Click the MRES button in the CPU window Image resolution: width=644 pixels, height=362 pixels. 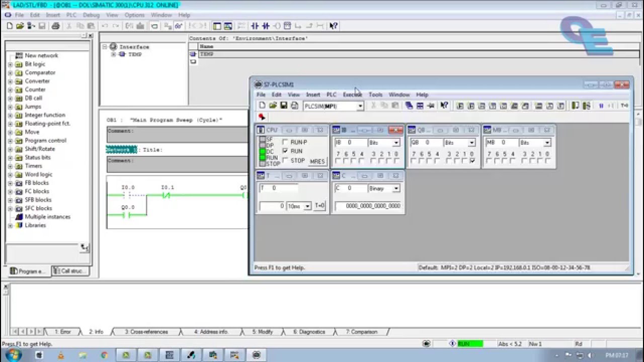[317, 161]
